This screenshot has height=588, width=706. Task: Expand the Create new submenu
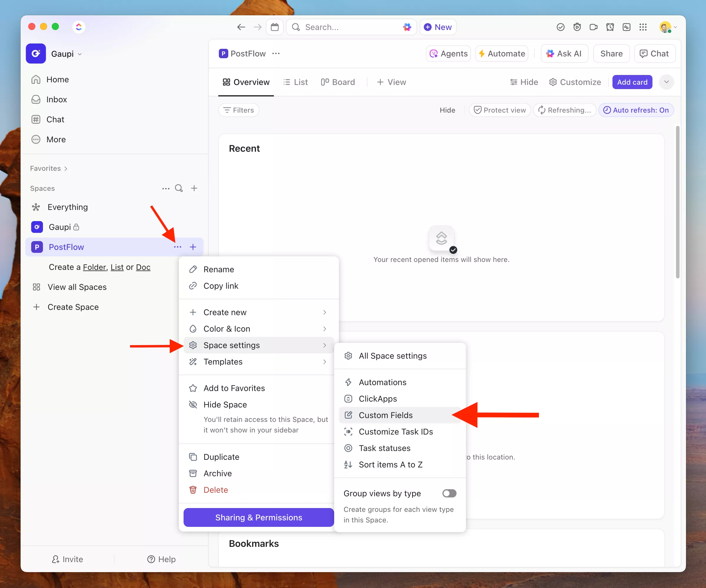[x=259, y=313]
